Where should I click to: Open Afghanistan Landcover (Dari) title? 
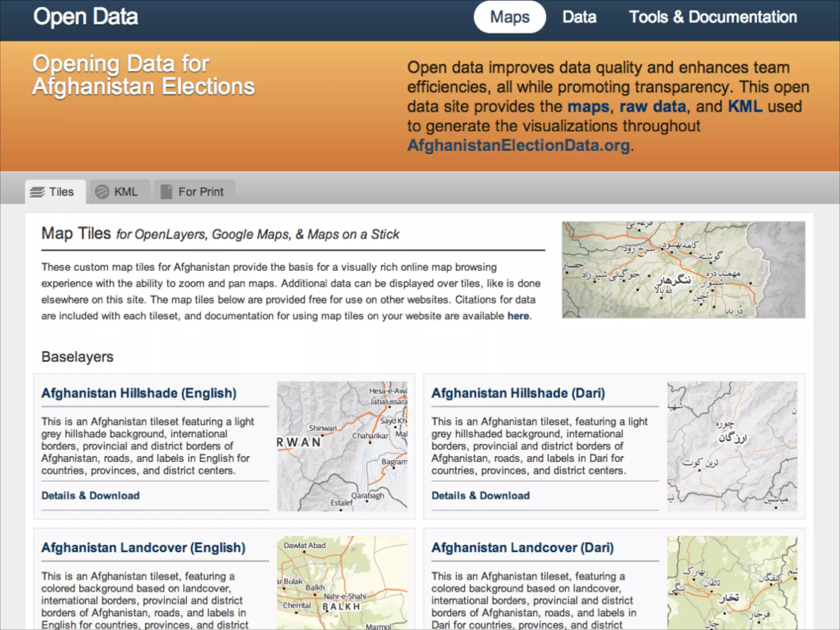pos(522,548)
